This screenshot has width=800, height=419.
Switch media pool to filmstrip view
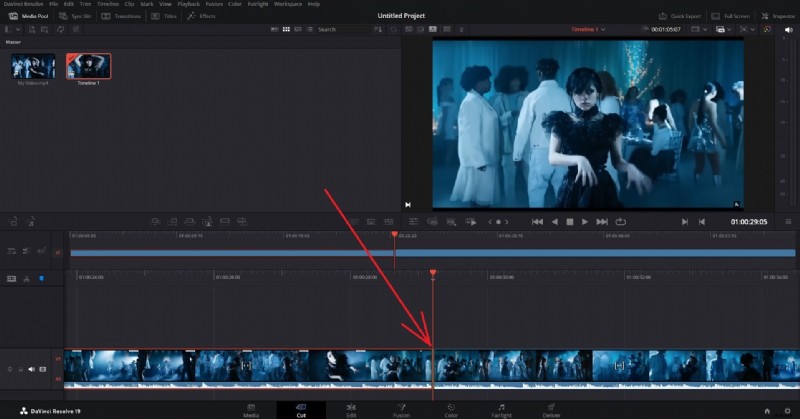tap(298, 30)
